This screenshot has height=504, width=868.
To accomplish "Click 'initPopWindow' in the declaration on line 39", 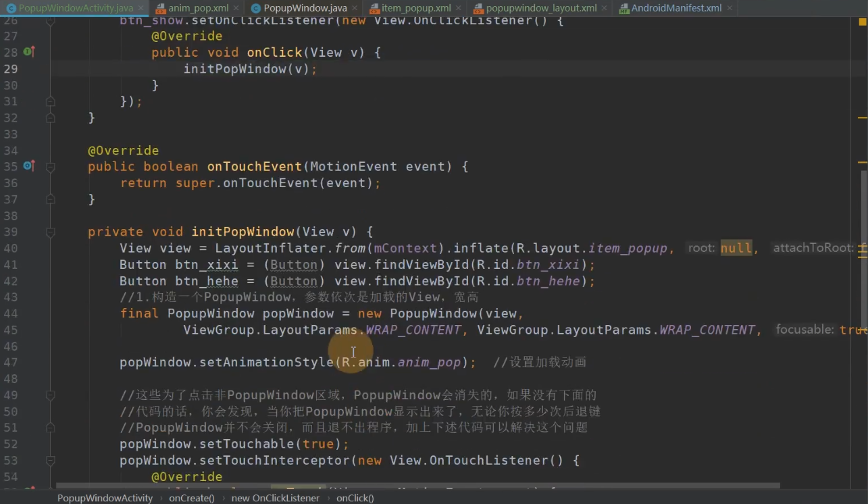I will 242,232.
